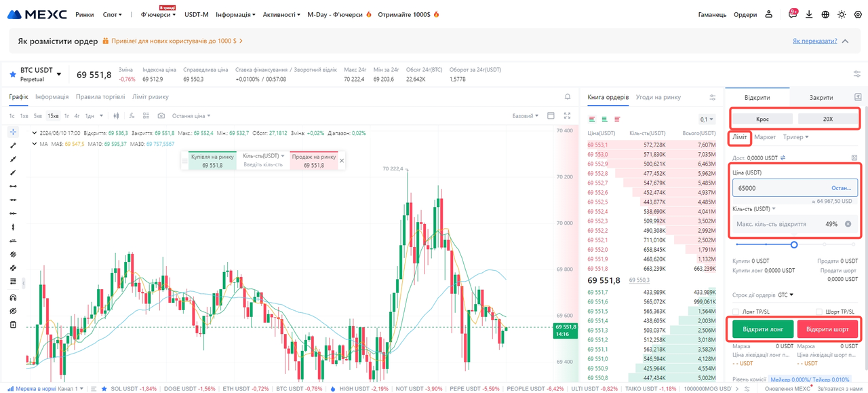
Task: Toggle the magnet snap tool
Action: (x=13, y=297)
